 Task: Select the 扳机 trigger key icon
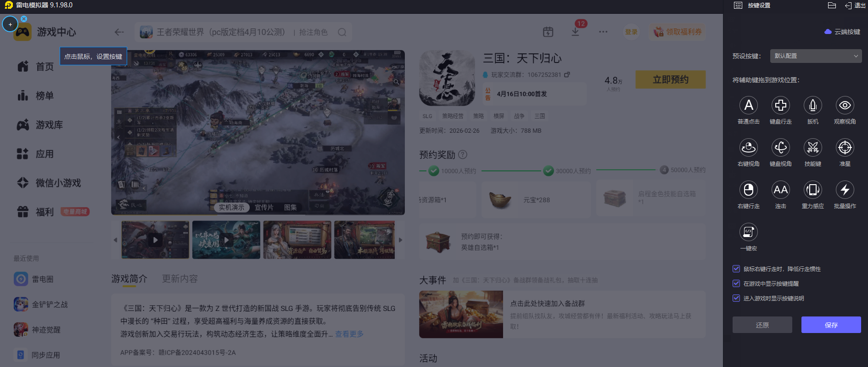813,105
